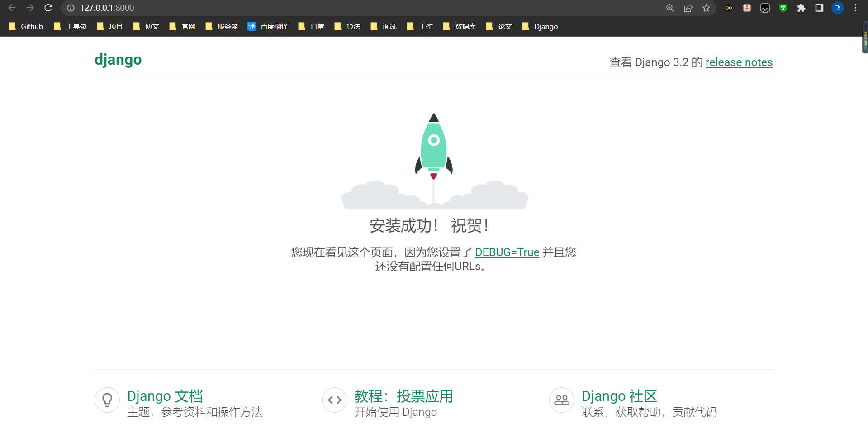Open the DEBUG=True link
The image size is (868, 438).
[507, 252]
